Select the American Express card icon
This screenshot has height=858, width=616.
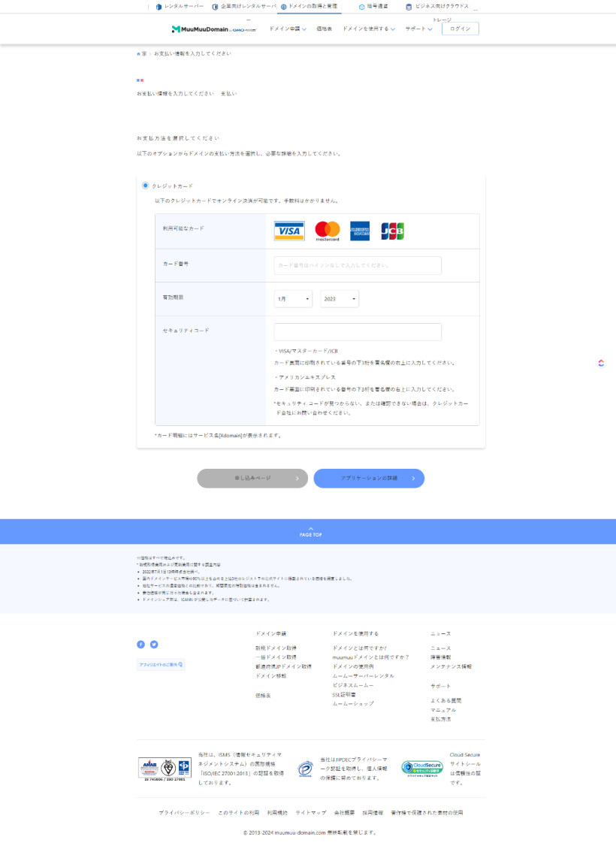click(360, 231)
